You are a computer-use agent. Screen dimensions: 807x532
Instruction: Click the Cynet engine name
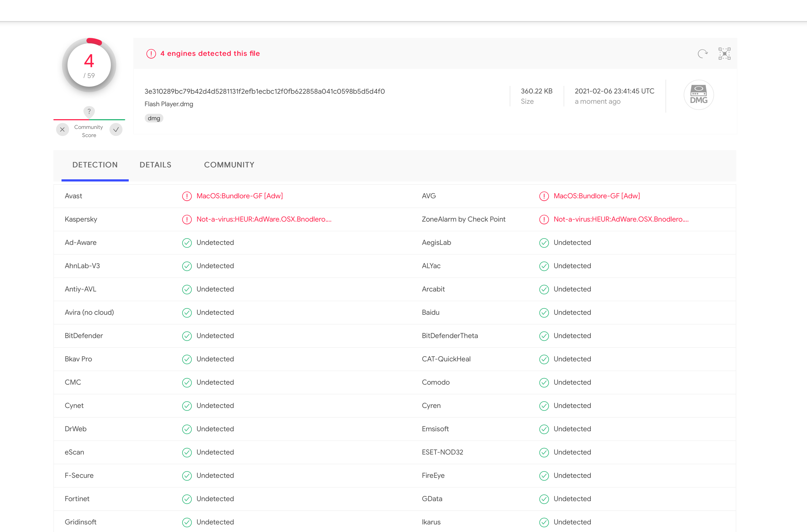pyautogui.click(x=74, y=406)
